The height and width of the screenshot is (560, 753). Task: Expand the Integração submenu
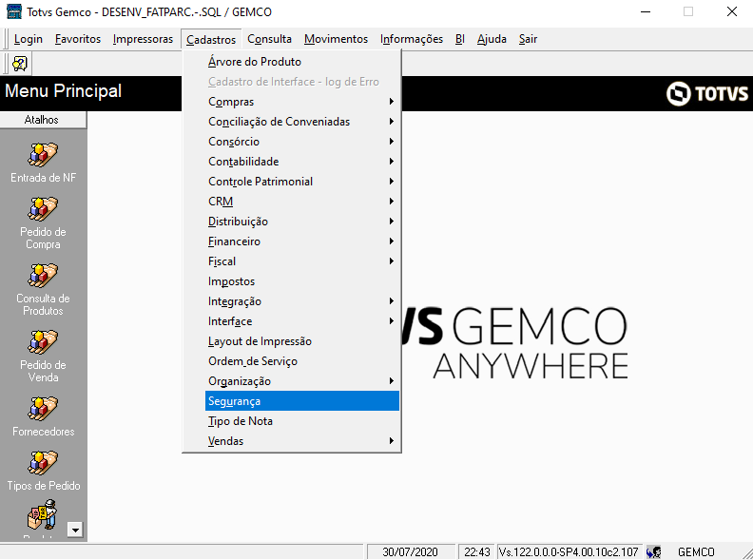[x=302, y=301]
